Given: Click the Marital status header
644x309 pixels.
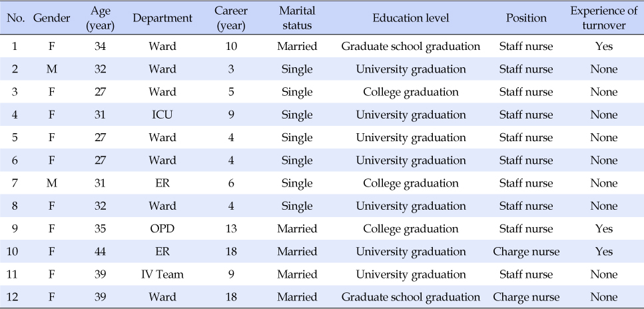Looking at the screenshot, I should pos(297,18).
